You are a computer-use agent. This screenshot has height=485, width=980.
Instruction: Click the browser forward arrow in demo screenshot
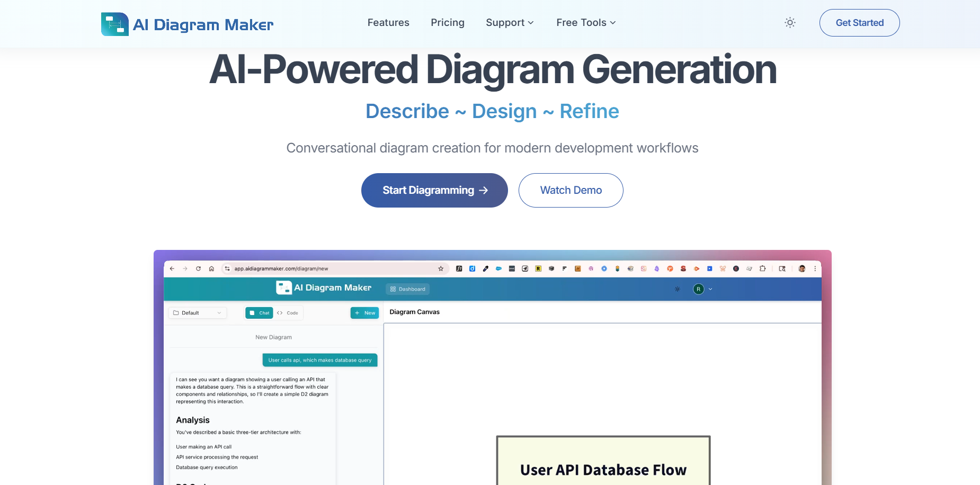click(185, 268)
